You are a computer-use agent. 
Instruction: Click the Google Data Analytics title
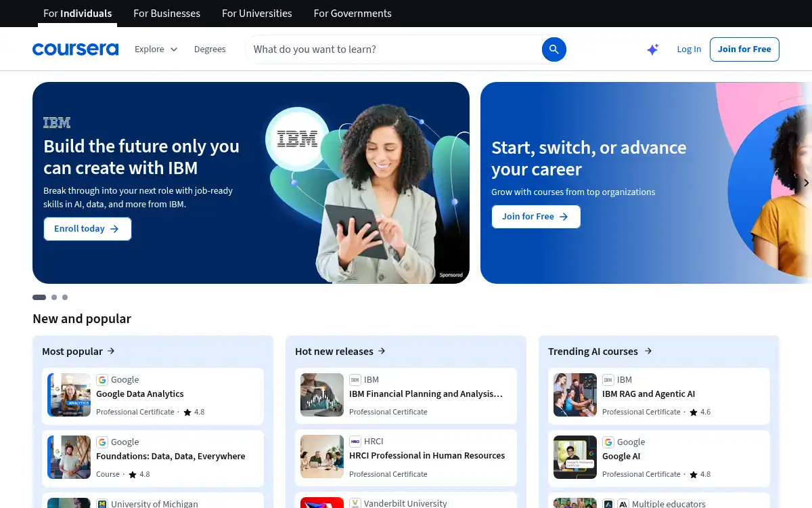tap(140, 394)
